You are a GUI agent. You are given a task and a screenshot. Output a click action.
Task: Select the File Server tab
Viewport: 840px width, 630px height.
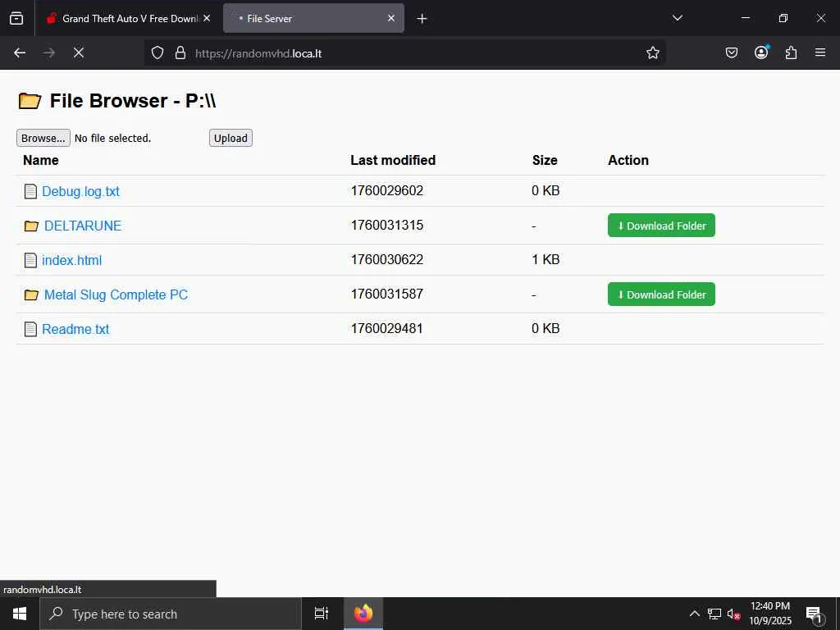[x=313, y=18]
